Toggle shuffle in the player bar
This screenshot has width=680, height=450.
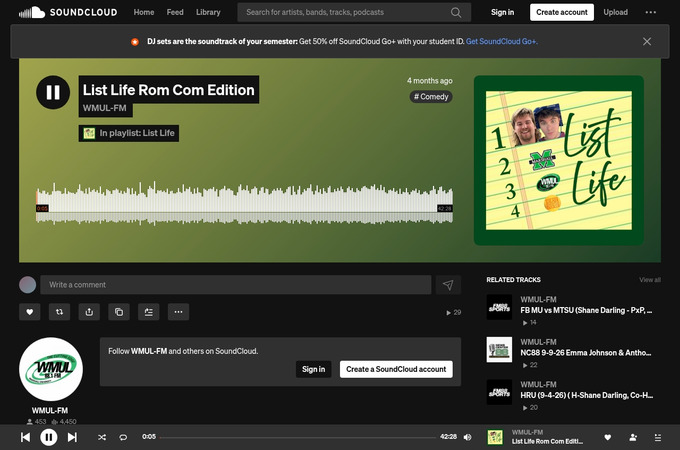pyautogui.click(x=102, y=437)
